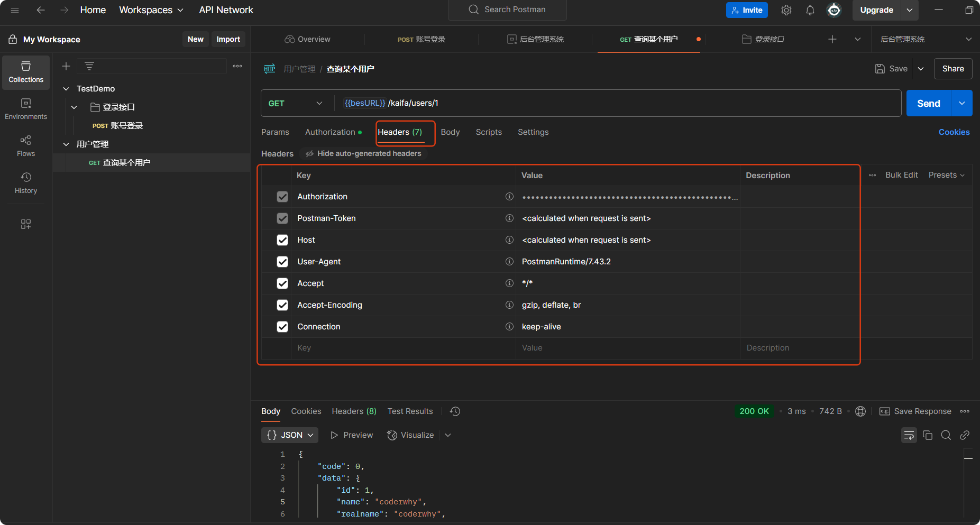
Task: Copy the response body
Action: point(928,435)
